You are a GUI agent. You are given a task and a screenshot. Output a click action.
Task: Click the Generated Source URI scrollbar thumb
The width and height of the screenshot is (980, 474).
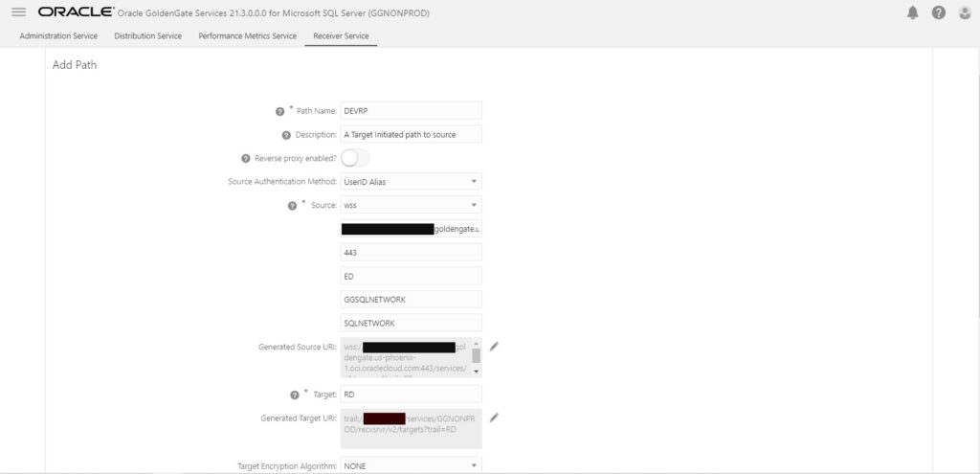point(477,355)
